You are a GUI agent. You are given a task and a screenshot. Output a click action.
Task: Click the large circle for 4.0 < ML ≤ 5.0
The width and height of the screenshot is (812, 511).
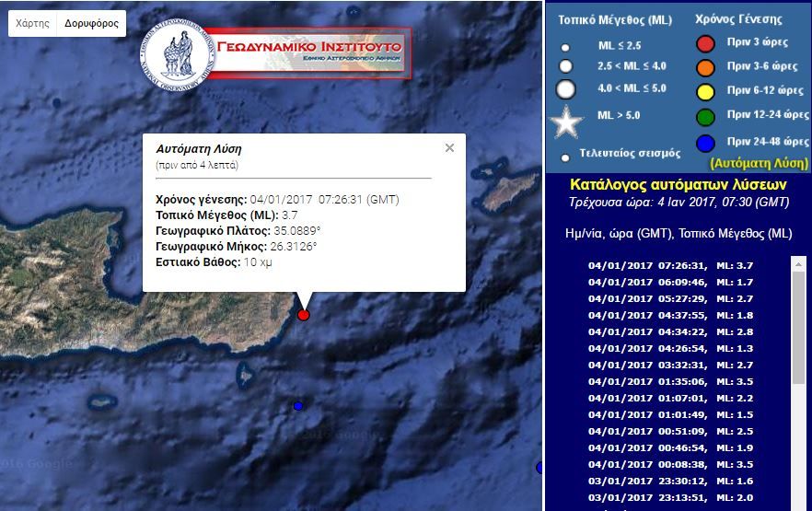[x=566, y=89]
